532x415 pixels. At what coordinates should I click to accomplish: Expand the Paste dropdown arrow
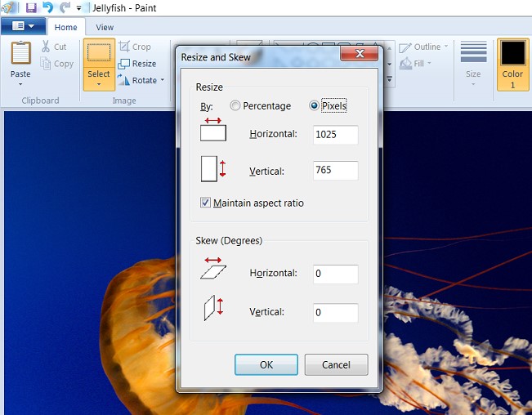pyautogui.click(x=20, y=84)
